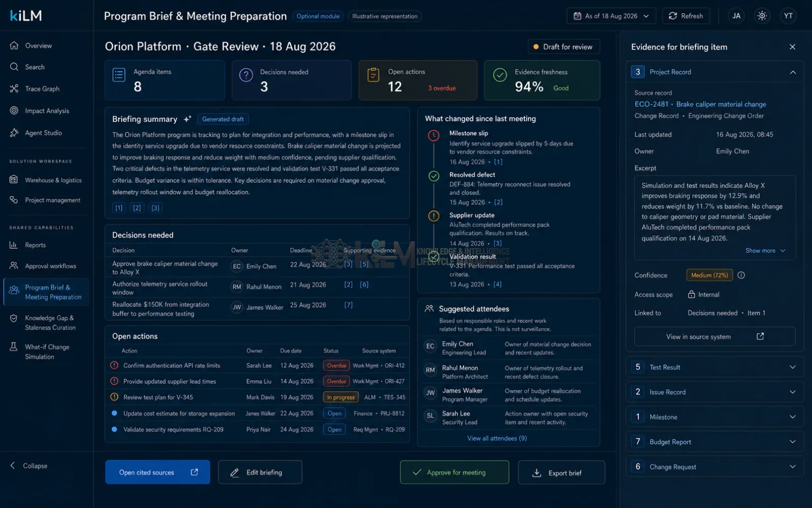Open the YT user avatar

click(x=788, y=16)
